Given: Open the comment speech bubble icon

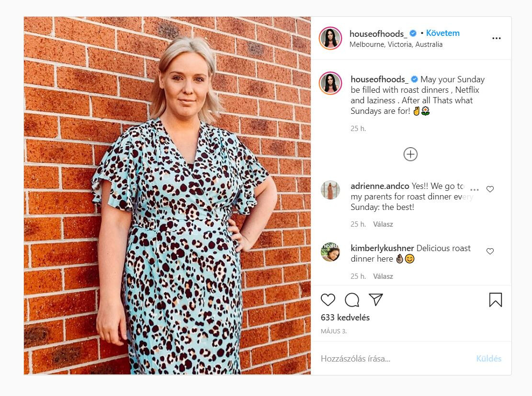Looking at the screenshot, I should click(x=352, y=300).
